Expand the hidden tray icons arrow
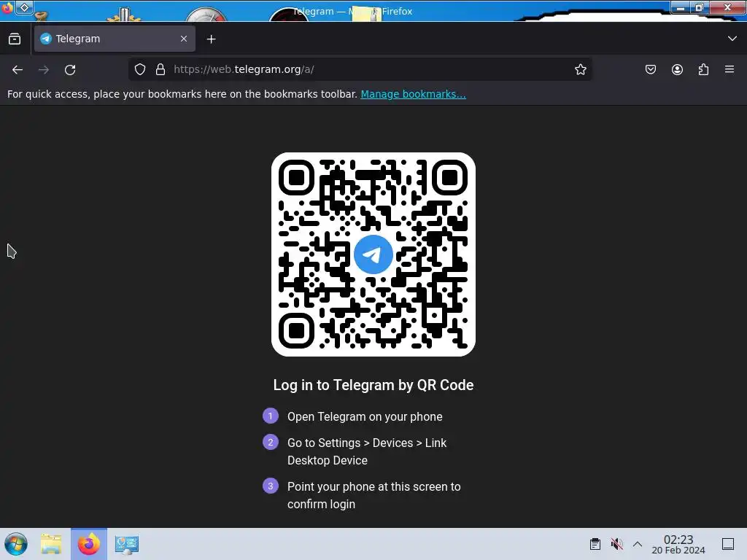 [x=638, y=544]
